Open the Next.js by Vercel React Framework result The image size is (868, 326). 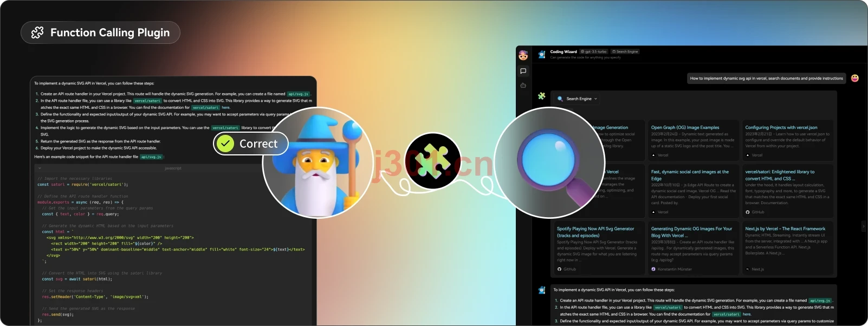coord(785,229)
